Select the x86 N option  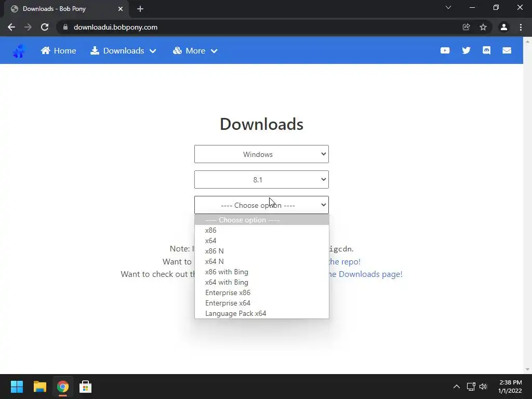[262, 251]
